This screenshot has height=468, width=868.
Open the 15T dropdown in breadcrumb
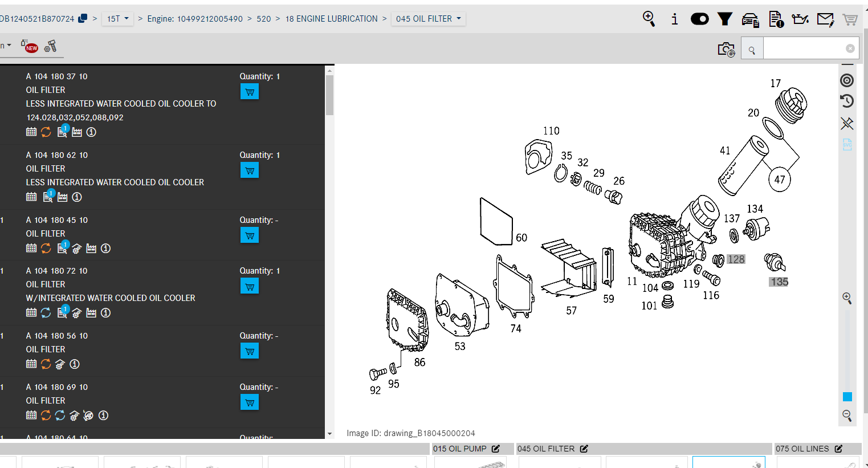click(x=118, y=19)
